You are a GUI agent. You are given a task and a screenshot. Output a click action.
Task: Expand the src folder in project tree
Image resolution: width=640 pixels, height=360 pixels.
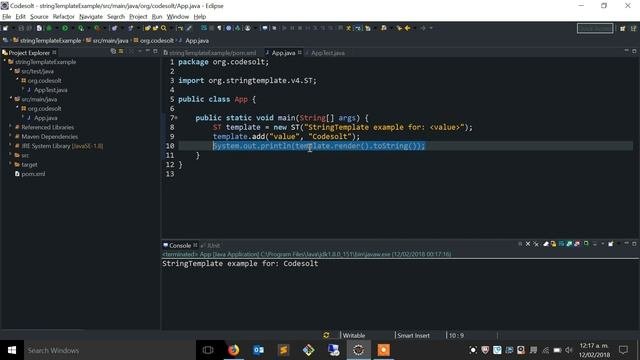11,155
